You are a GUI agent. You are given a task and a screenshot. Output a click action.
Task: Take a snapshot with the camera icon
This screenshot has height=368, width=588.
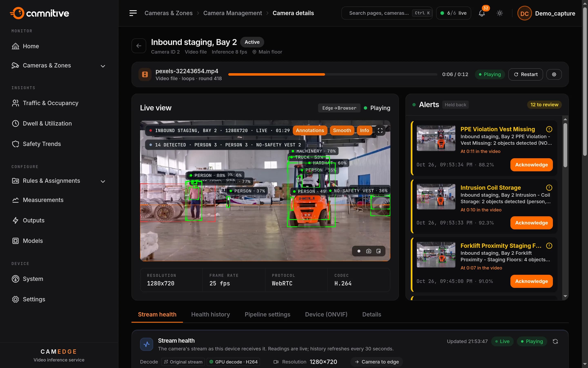[x=369, y=251]
